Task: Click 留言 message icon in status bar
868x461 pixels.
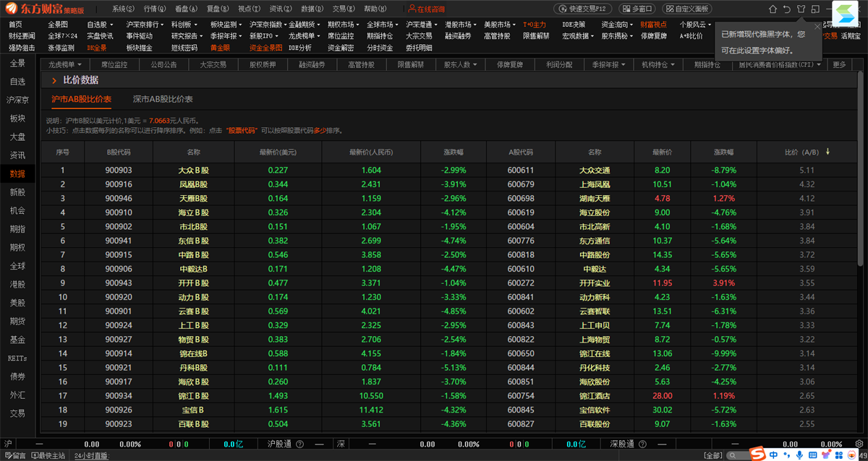Action: [x=14, y=456]
